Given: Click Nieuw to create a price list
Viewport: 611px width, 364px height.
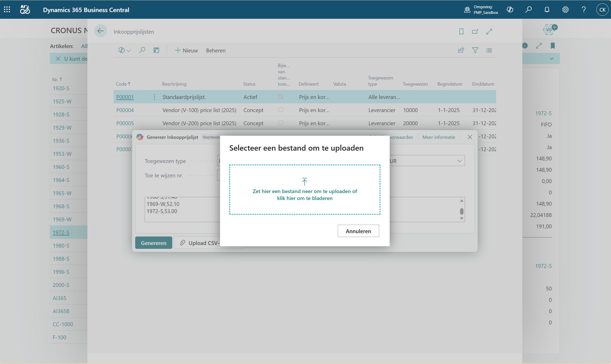Looking at the screenshot, I should 186,50.
